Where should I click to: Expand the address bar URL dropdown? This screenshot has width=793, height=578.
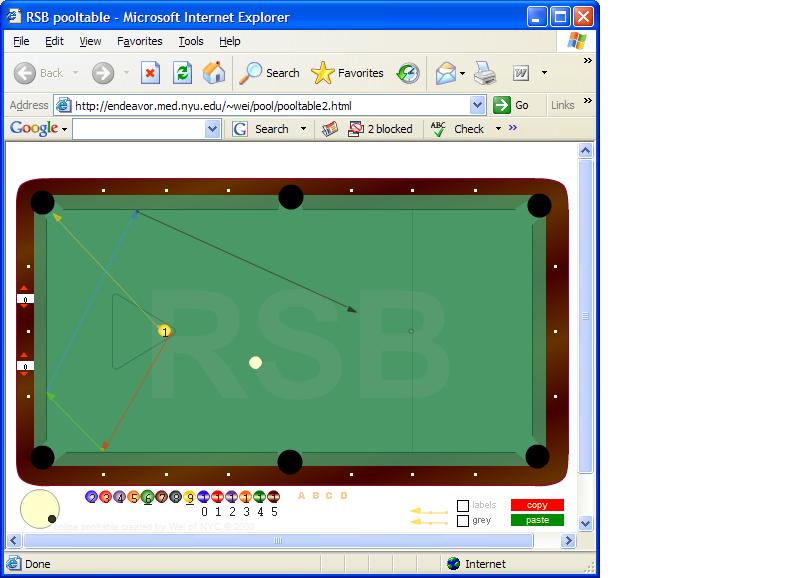point(477,105)
